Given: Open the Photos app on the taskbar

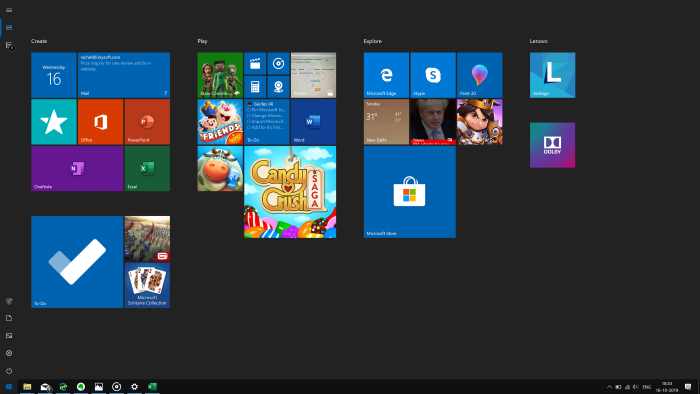Looking at the screenshot, I should (x=99, y=386).
